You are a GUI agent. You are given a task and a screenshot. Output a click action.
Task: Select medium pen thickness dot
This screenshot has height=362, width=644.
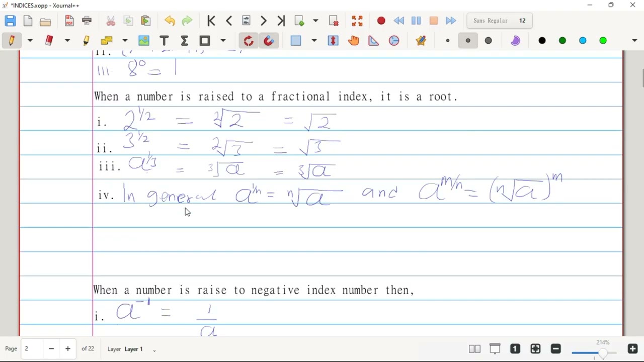pos(468,41)
